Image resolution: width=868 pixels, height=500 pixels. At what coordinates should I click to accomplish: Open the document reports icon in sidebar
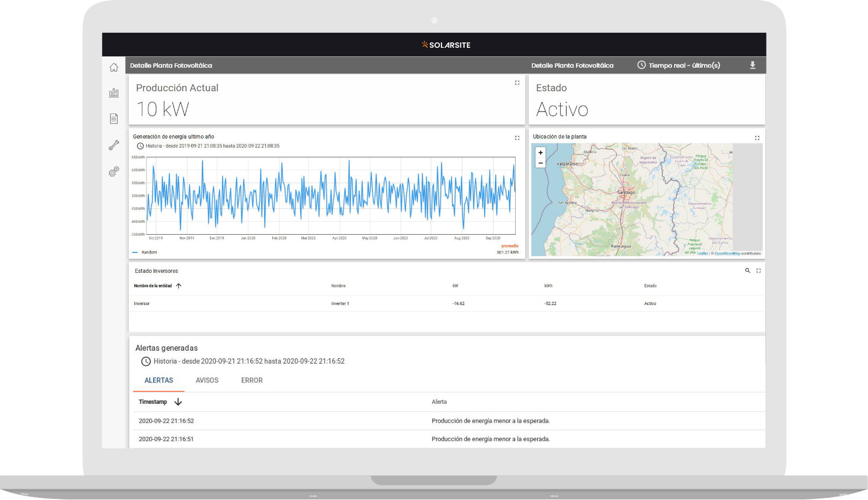pos(114,119)
